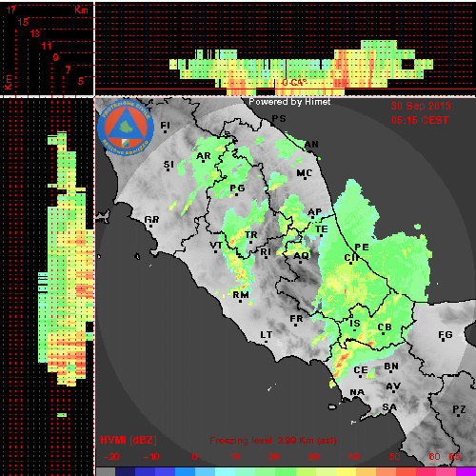Click the 30 Sep 2013 date stamp
Viewport: 476px width, 476px height.
[x=421, y=106]
